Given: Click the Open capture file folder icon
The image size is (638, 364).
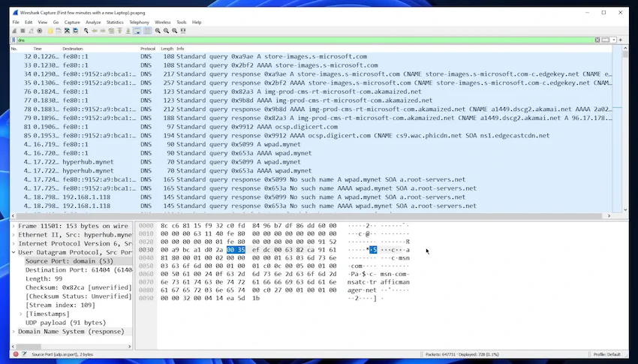Looking at the screenshot, I should [50, 31].
